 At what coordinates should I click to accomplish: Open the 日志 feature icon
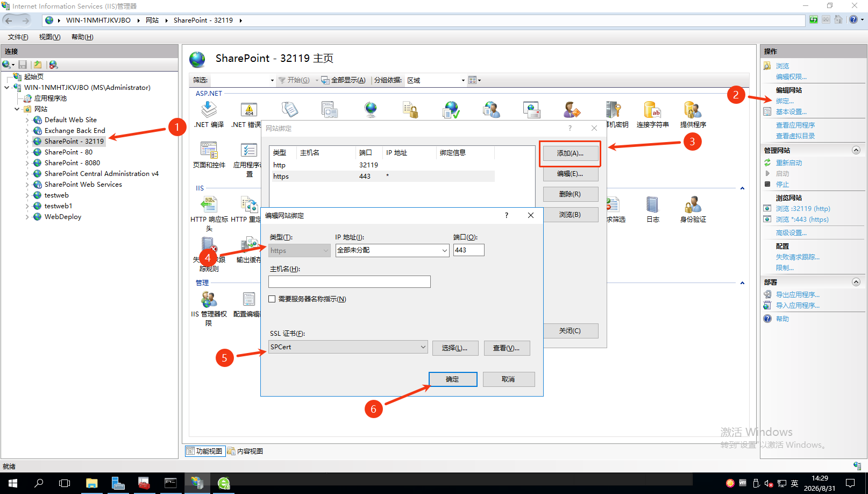click(652, 209)
